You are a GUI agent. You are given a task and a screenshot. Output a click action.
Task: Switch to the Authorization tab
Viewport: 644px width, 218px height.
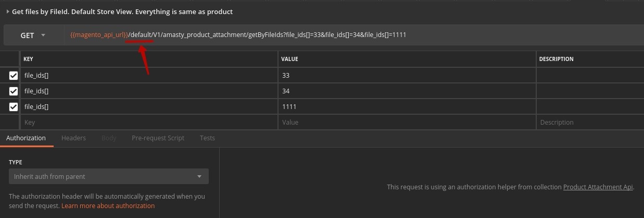pos(26,138)
